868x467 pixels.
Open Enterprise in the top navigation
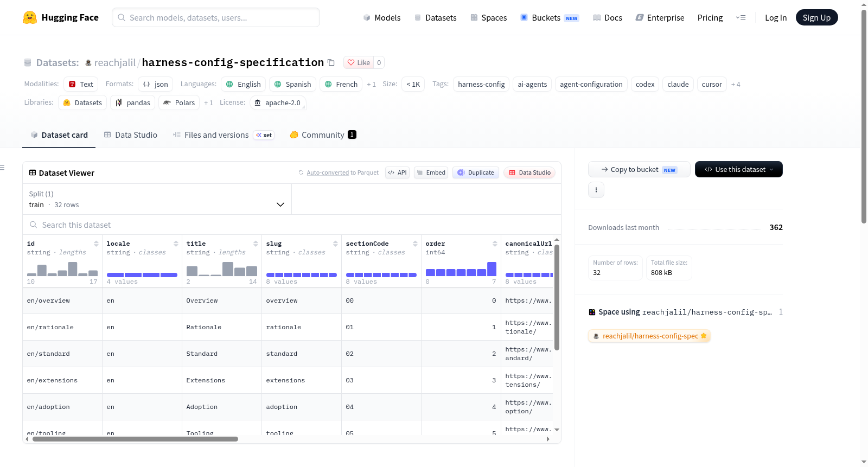(x=660, y=17)
